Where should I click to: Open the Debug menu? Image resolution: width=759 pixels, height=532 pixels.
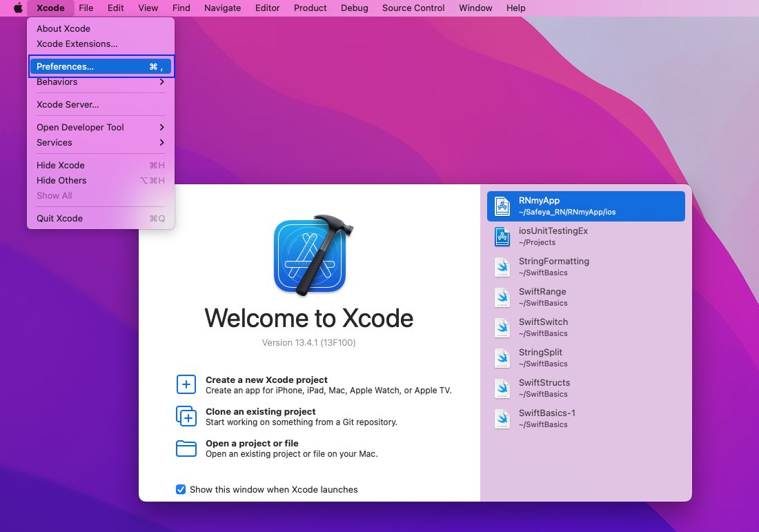pos(355,8)
